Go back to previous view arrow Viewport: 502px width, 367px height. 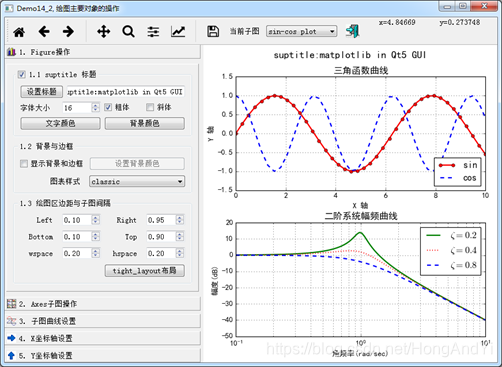point(44,32)
